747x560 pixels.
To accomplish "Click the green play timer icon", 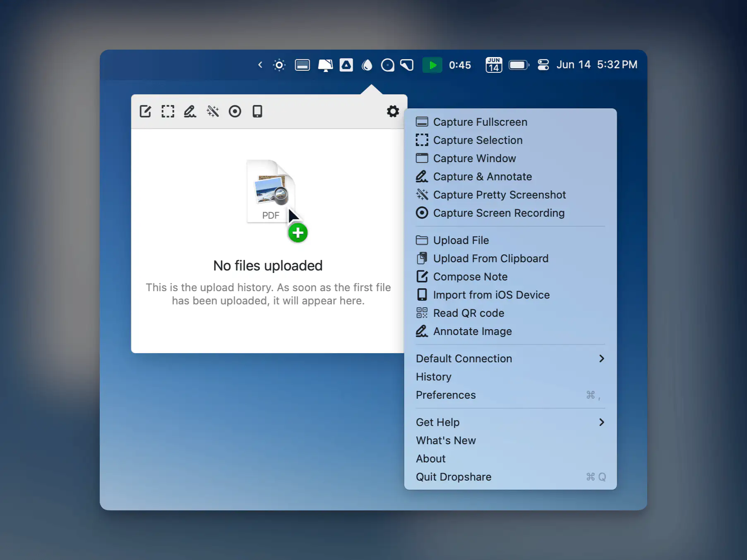I will click(x=432, y=65).
